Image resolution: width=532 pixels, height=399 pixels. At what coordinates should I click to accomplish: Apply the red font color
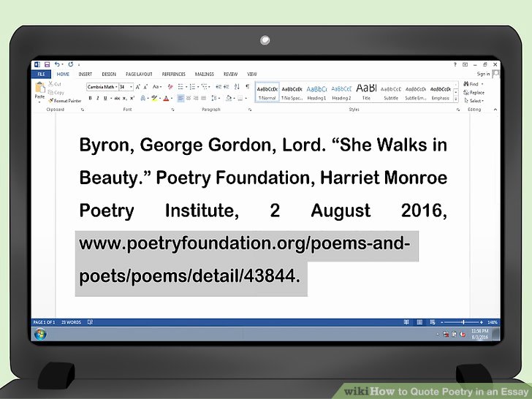(x=166, y=98)
